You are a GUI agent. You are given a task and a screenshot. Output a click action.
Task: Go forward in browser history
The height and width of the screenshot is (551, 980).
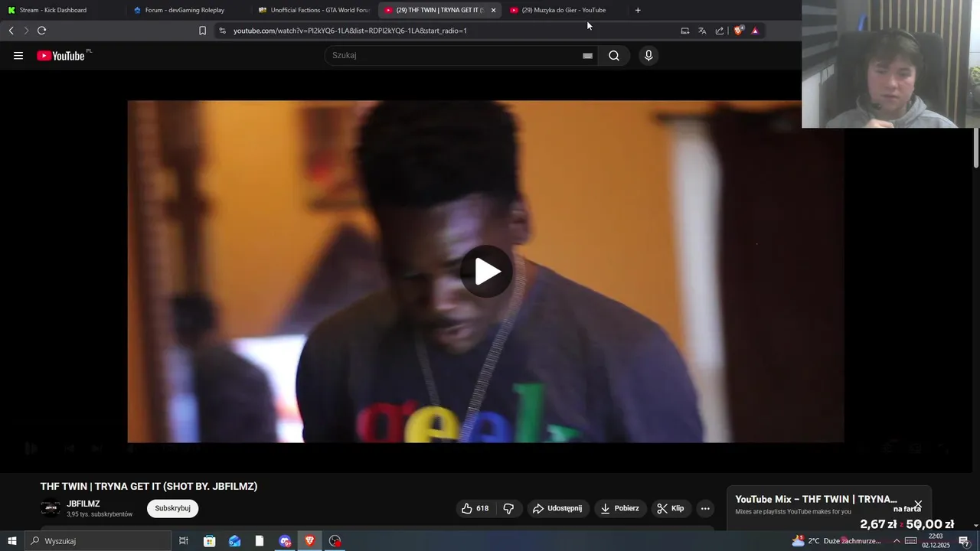(26, 31)
